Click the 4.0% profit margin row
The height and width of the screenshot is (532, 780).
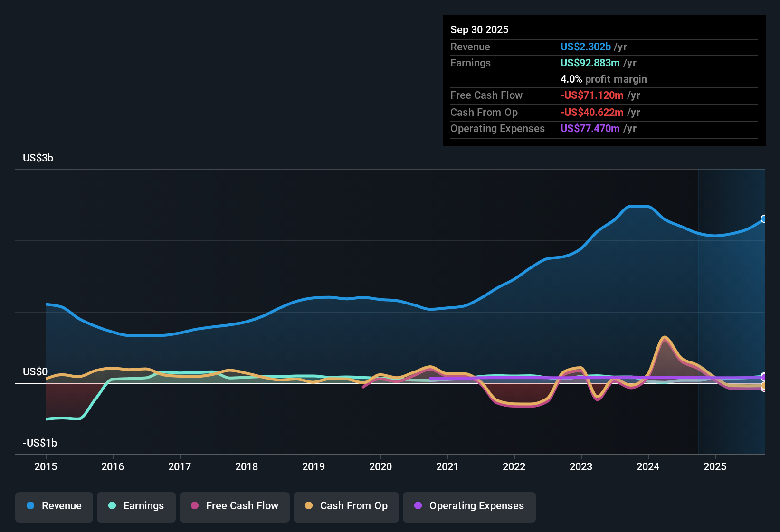click(x=604, y=79)
